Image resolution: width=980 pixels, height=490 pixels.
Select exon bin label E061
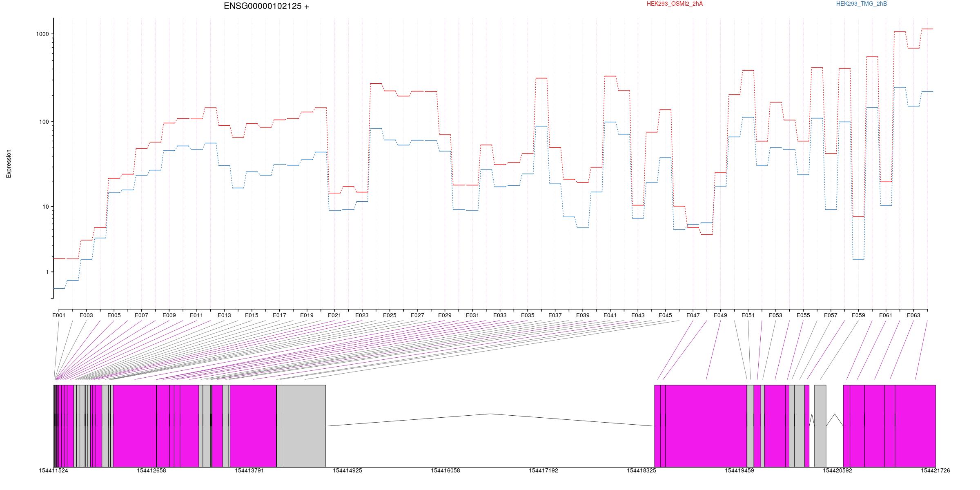pos(886,315)
